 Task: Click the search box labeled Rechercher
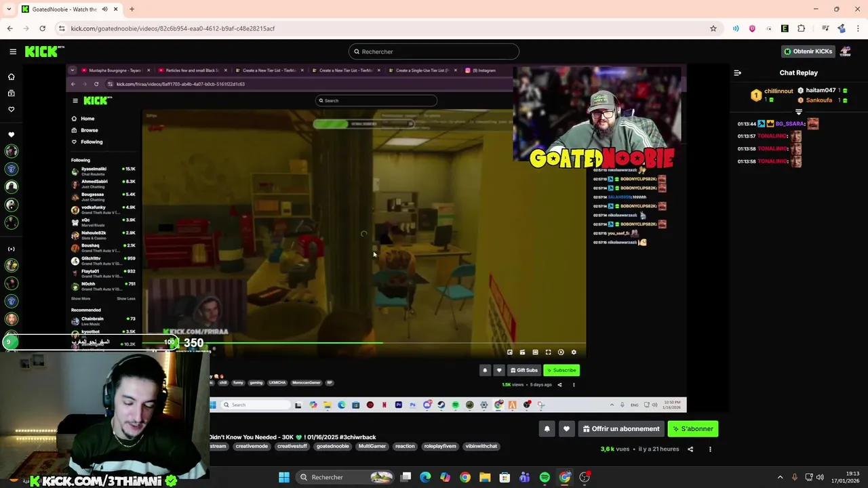(x=434, y=52)
